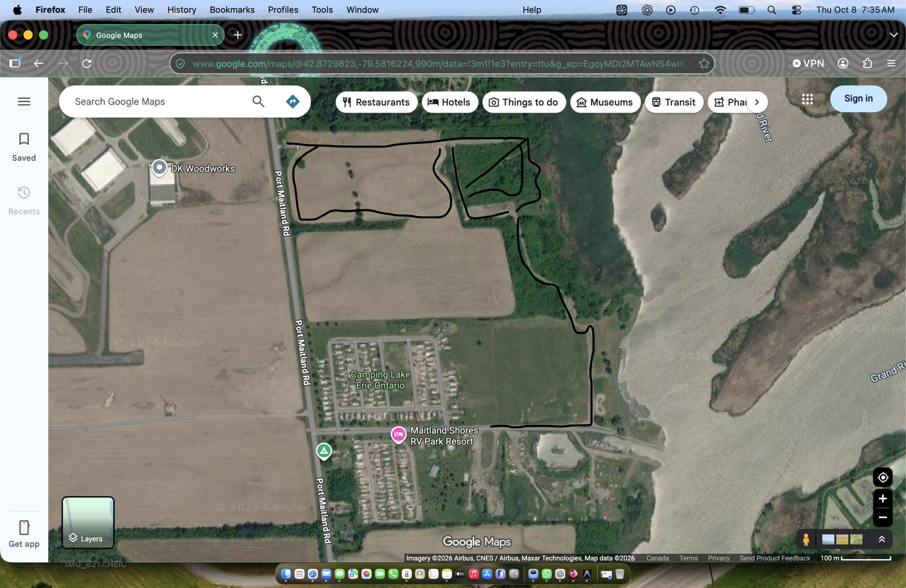Open the Firefox extensions icon

(867, 63)
